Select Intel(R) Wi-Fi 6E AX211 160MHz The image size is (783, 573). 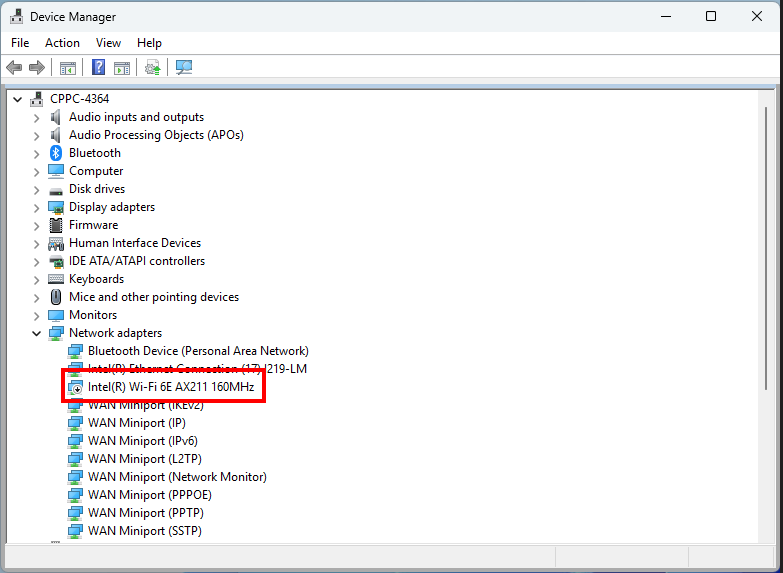point(171,387)
